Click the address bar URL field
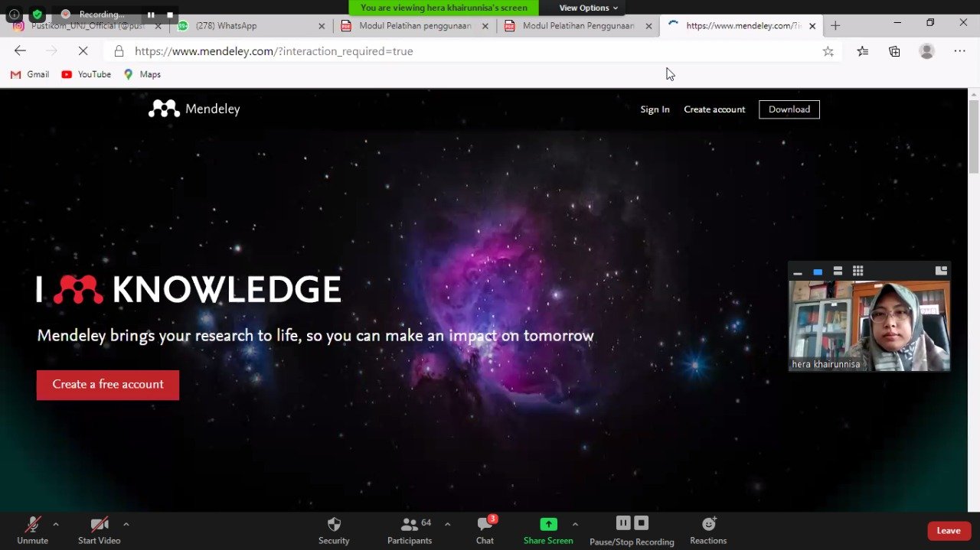Image resolution: width=980 pixels, height=550 pixels. click(471, 51)
